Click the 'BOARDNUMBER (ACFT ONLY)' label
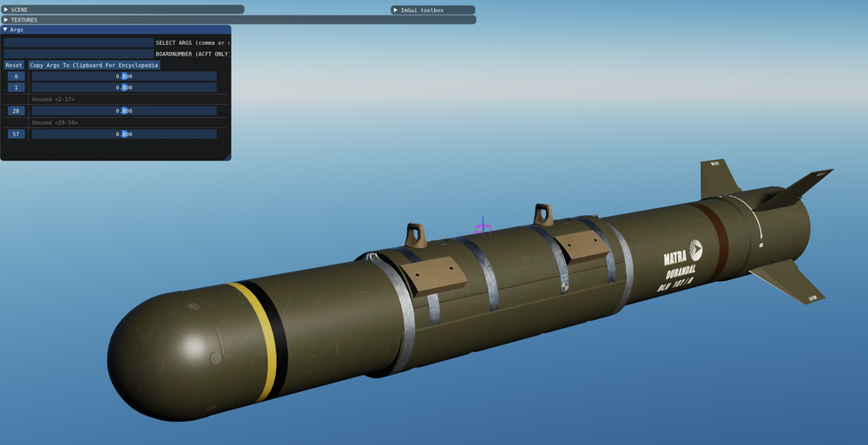The height and width of the screenshot is (445, 868). [x=192, y=54]
